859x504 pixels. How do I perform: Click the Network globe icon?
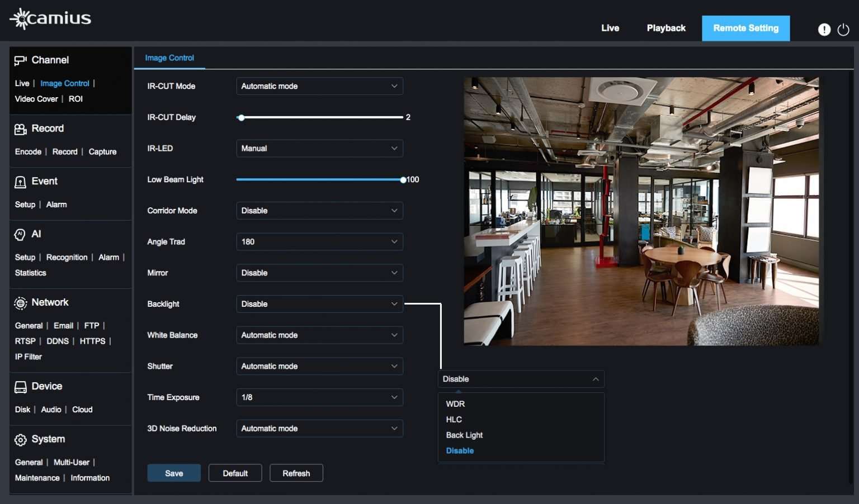[21, 303]
